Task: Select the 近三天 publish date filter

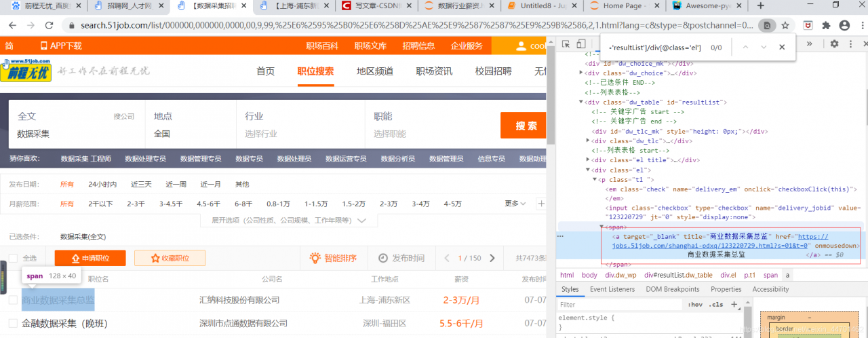Action: click(x=141, y=184)
